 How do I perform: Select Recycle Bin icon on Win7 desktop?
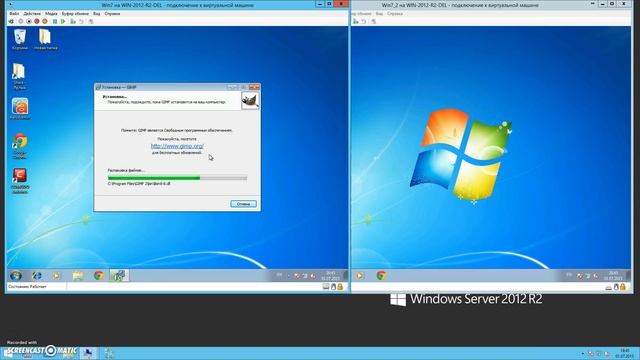(x=20, y=40)
